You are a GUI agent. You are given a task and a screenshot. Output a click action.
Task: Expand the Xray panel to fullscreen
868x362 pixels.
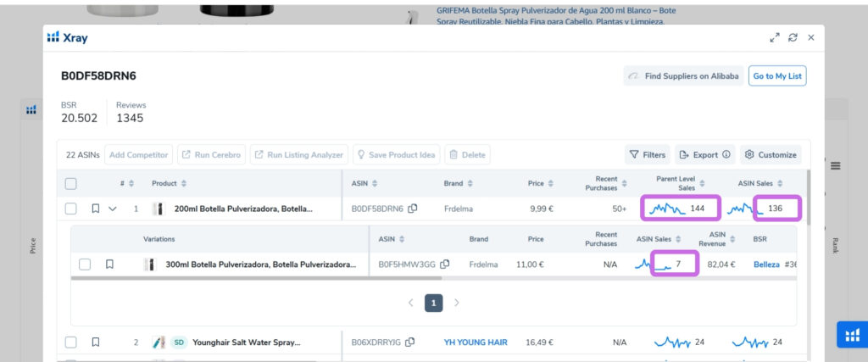coord(775,37)
